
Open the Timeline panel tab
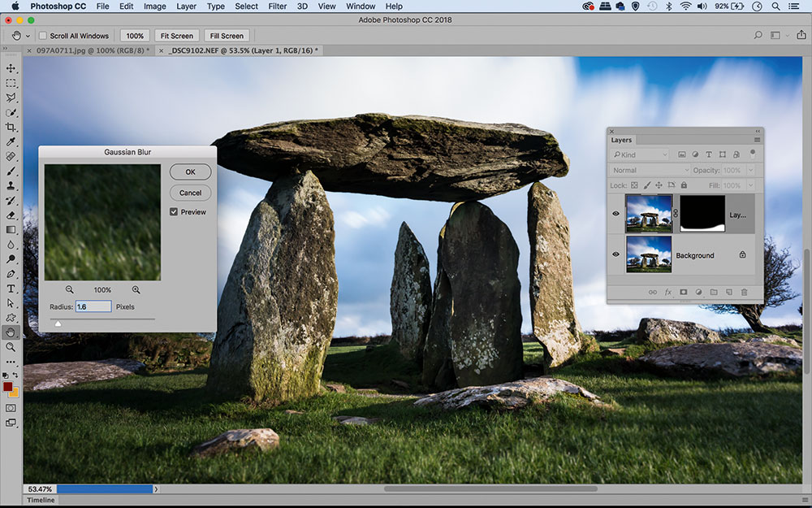(41, 500)
